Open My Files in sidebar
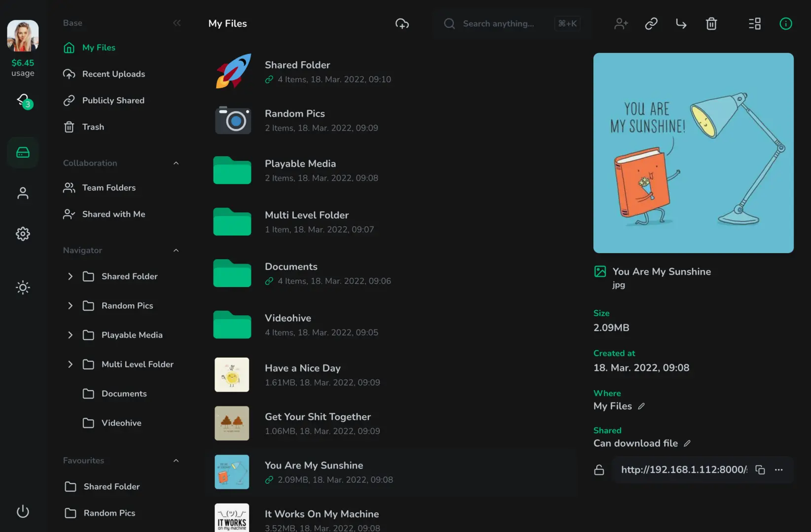The image size is (811, 532). tap(90, 48)
